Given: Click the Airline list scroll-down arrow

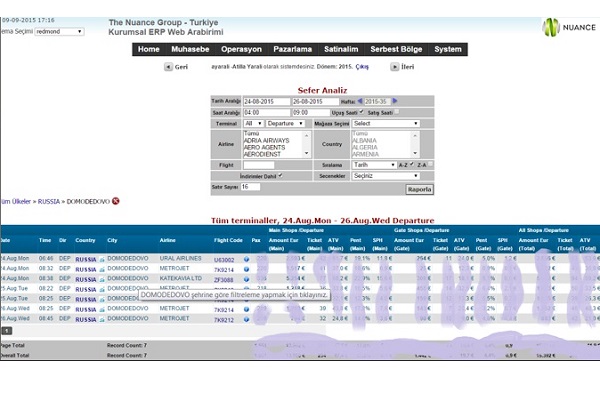Looking at the screenshot, I should click(307, 153).
